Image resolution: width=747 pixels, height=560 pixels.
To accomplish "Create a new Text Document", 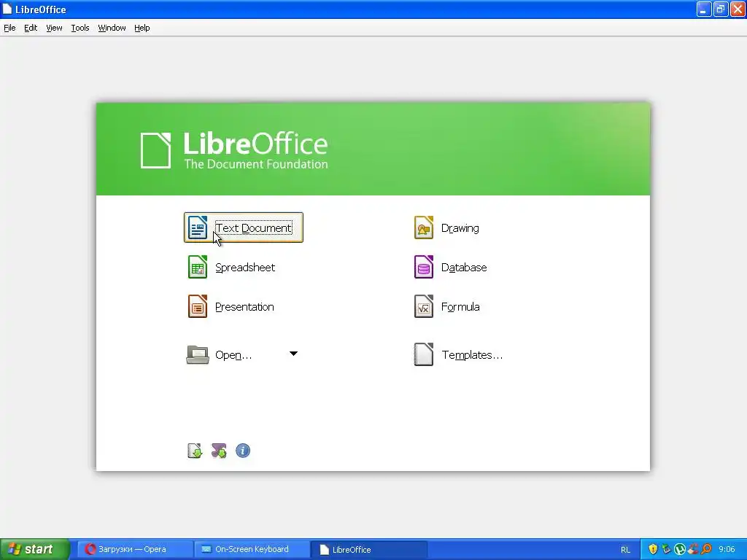I will tap(244, 227).
